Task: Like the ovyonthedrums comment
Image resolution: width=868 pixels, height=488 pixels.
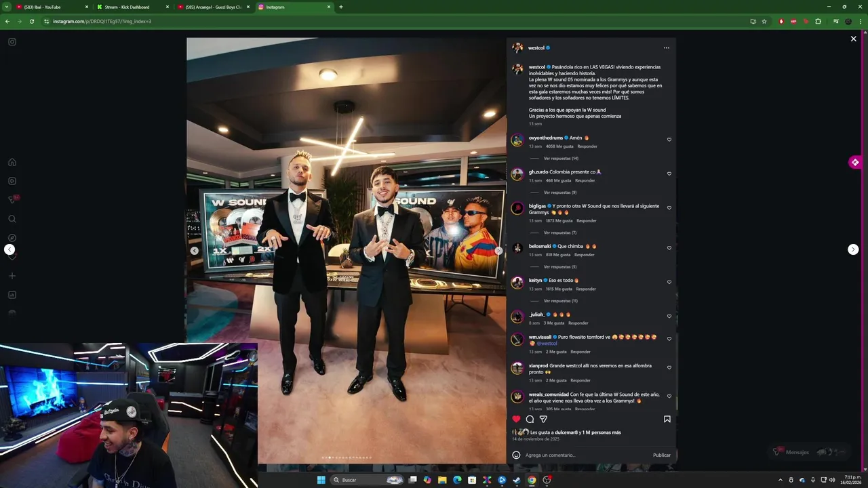Action: click(x=669, y=140)
